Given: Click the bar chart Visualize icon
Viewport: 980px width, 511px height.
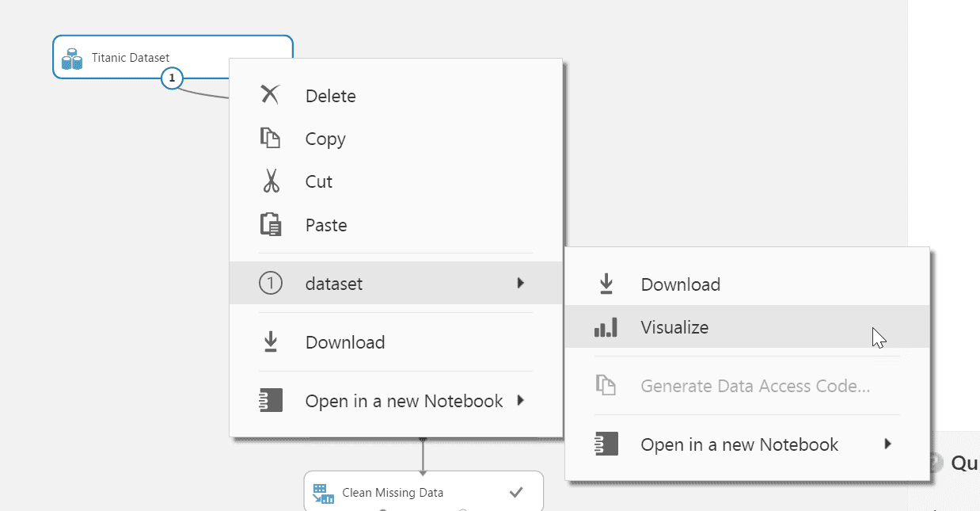Looking at the screenshot, I should coord(606,328).
